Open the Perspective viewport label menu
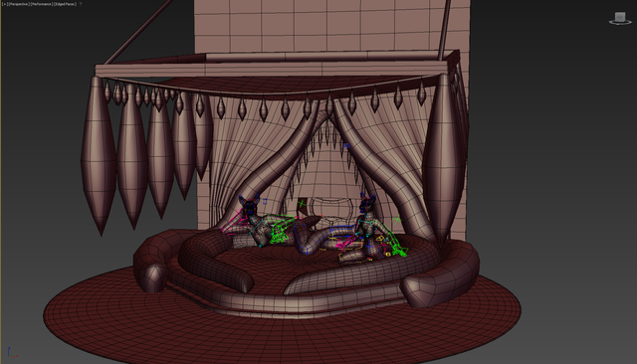The height and width of the screenshot is (364, 637). (19, 4)
